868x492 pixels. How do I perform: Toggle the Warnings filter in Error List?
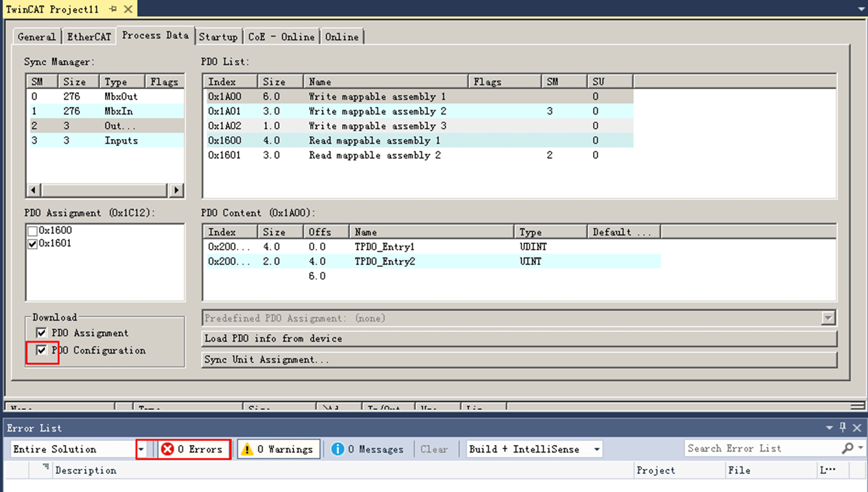(x=278, y=449)
